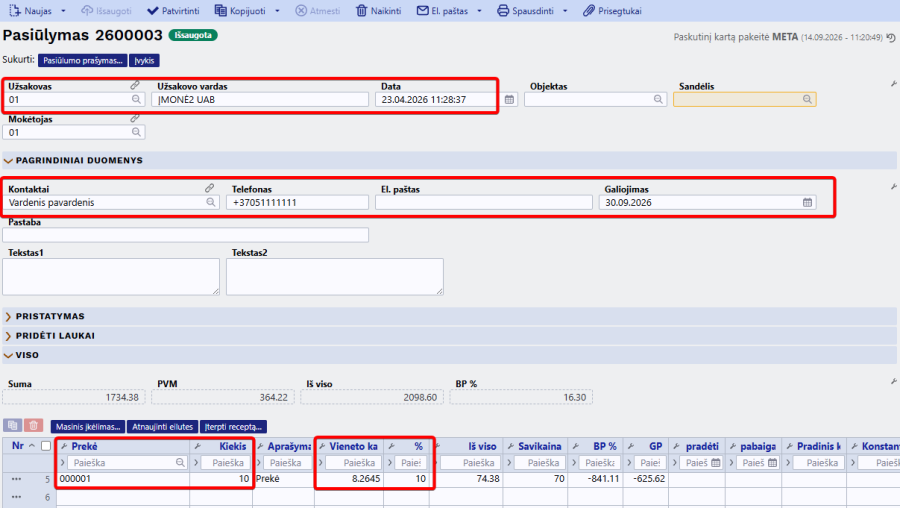This screenshot has width=900, height=508.
Task: Click wrench icon right of Galiojimas row
Action: [x=894, y=187]
